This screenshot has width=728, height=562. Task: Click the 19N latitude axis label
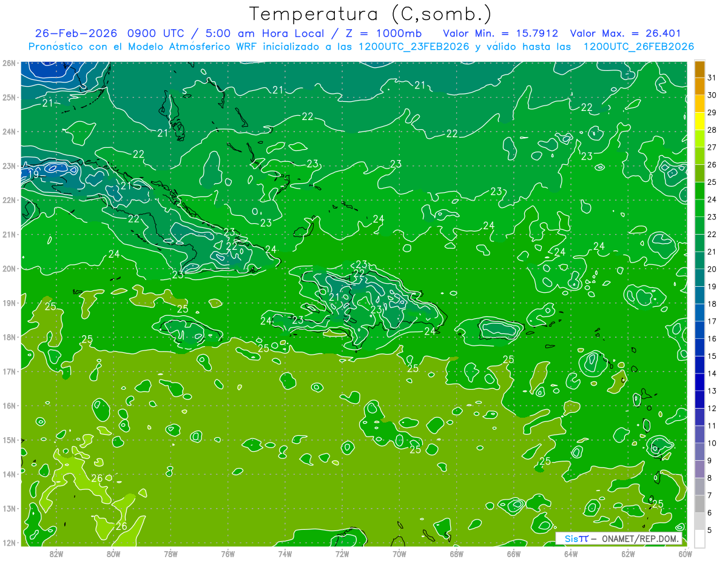[x=9, y=303]
